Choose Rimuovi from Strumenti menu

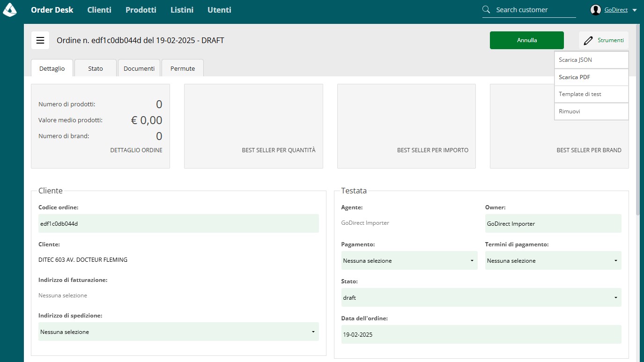[x=591, y=111]
